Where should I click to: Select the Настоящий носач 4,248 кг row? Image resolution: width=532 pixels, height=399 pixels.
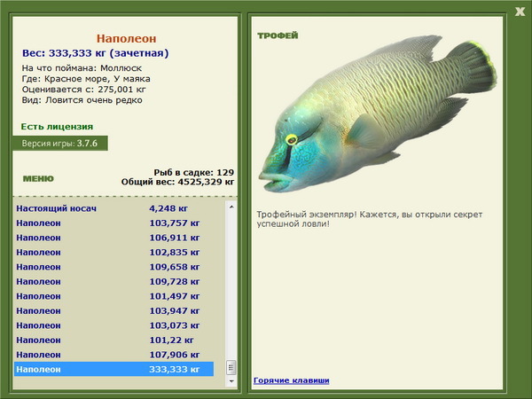[114, 208]
